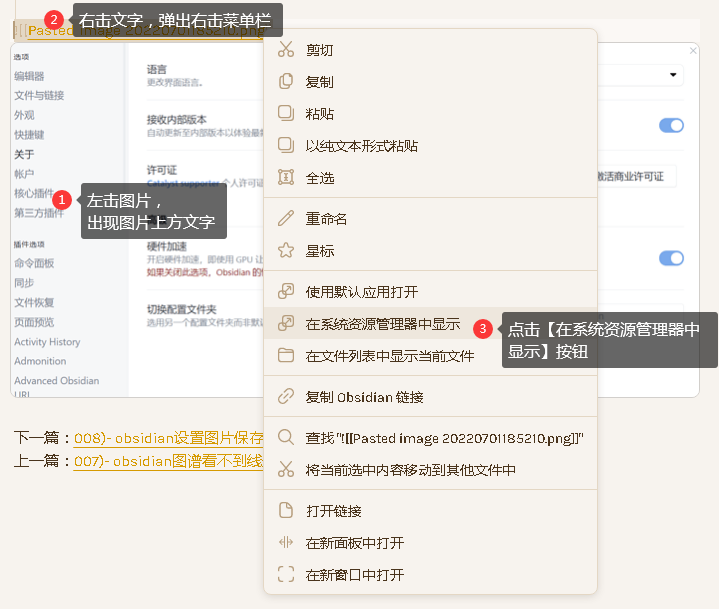
Task: Open 命令面板 plugin options
Action: pyautogui.click(x=34, y=263)
